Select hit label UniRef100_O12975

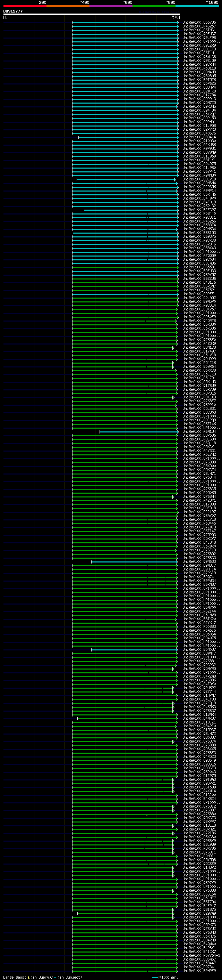tap(199, 776)
